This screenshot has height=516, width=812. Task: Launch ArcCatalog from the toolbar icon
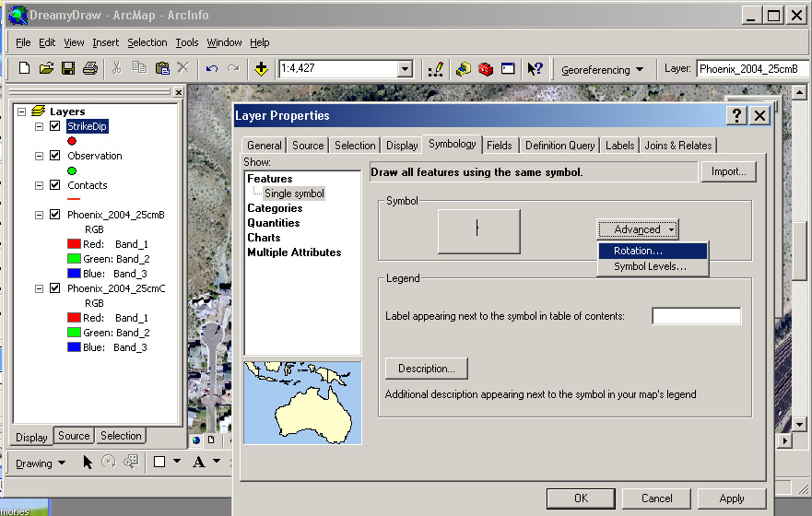[463, 68]
